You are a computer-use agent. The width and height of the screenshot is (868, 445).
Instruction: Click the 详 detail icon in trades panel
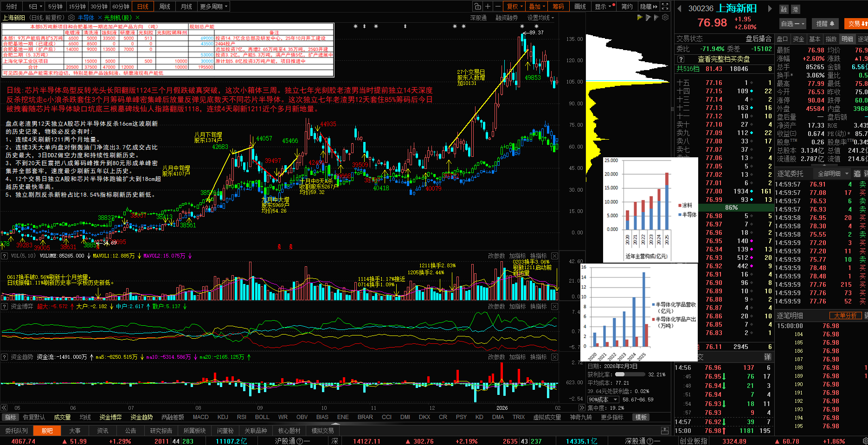click(767, 357)
